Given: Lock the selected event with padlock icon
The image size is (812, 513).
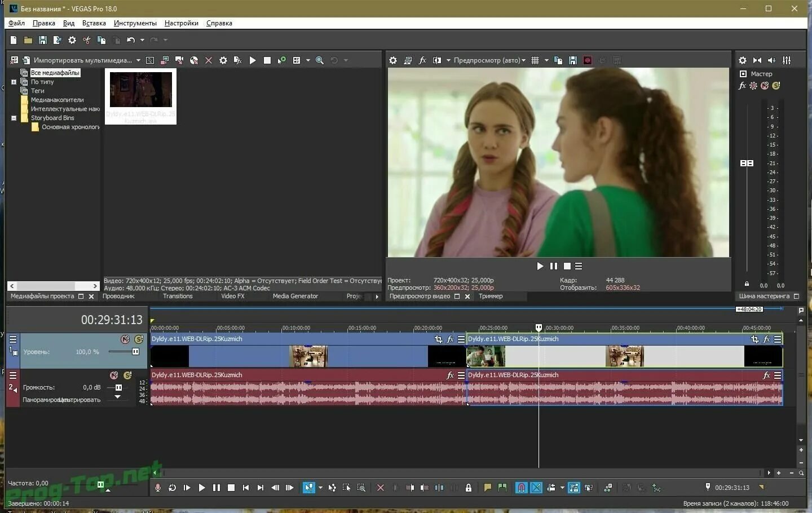Looking at the screenshot, I should click(469, 487).
